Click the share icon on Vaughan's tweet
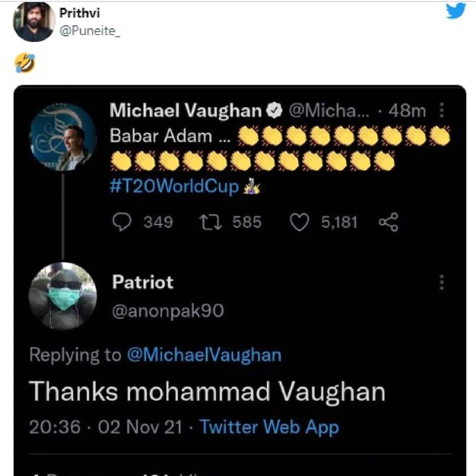The image size is (476, 476). point(388,222)
